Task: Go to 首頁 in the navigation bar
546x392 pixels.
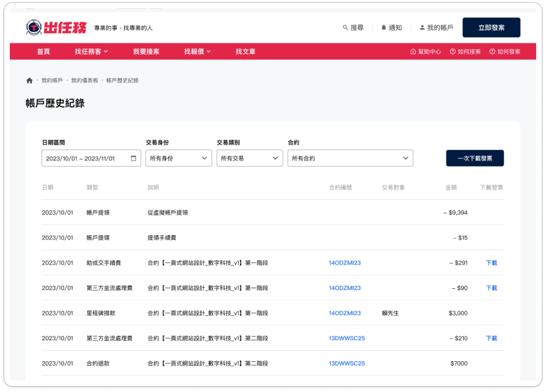Action: [x=43, y=51]
